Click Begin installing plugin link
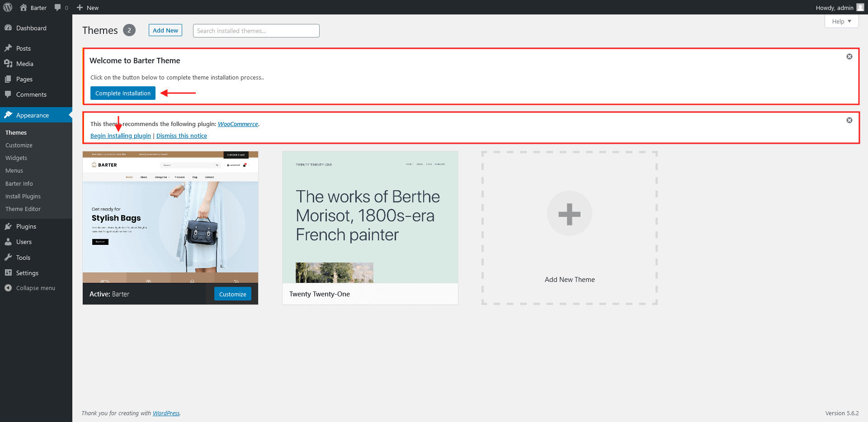This screenshot has height=422, width=868. (121, 136)
